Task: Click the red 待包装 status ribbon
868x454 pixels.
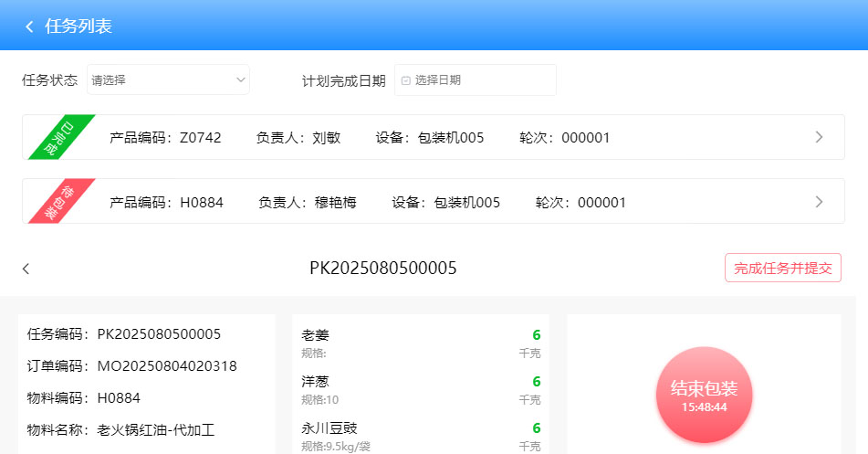Action: pyautogui.click(x=59, y=202)
